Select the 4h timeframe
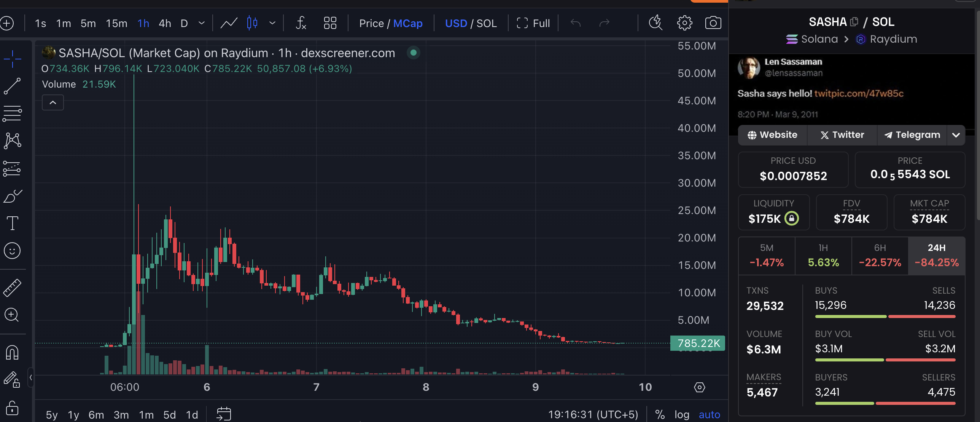 click(165, 23)
